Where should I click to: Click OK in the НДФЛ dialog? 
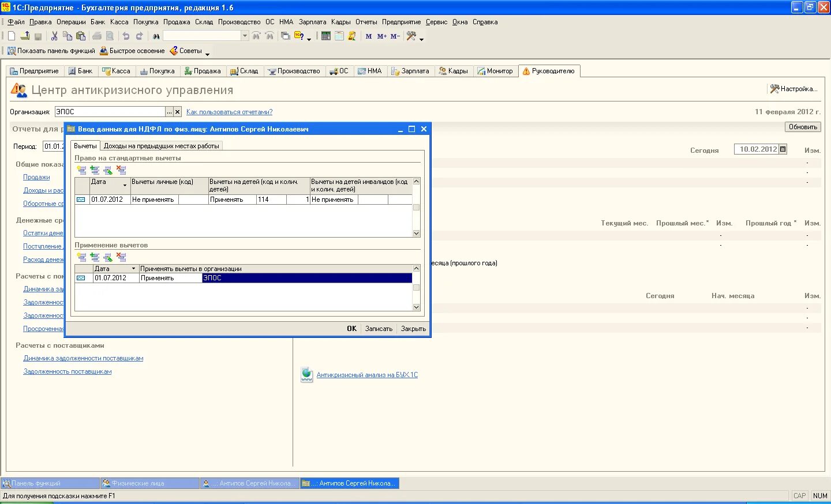[x=351, y=329]
